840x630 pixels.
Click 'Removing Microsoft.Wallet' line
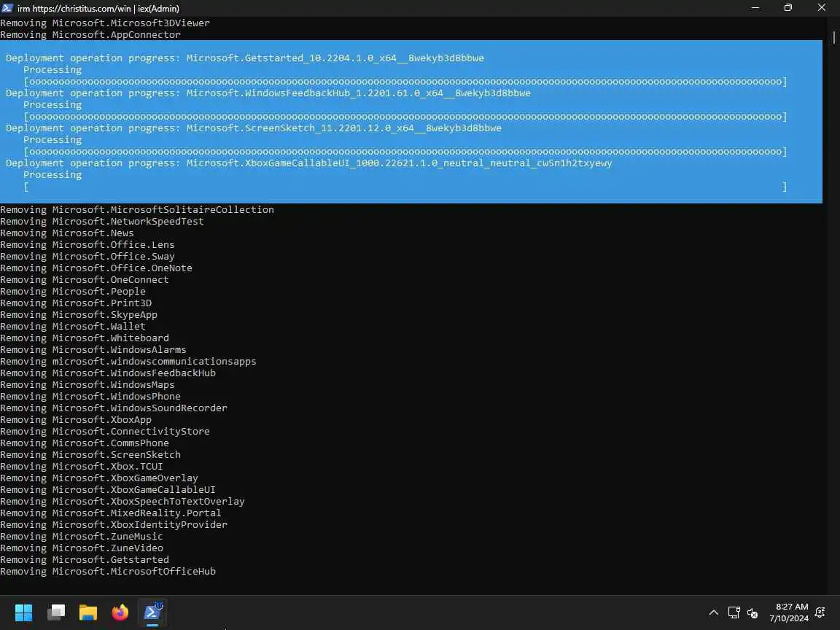point(73,326)
